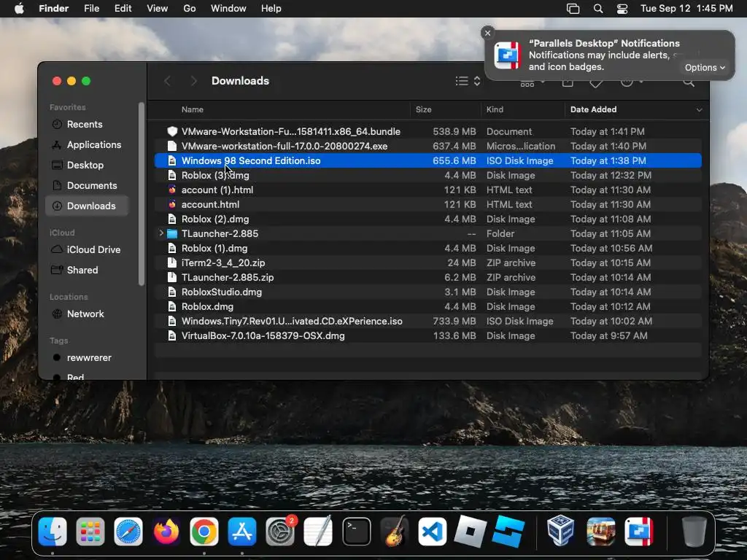The width and height of the screenshot is (747, 560).
Task: Open the list view switcher dropdown
Action: (x=468, y=81)
